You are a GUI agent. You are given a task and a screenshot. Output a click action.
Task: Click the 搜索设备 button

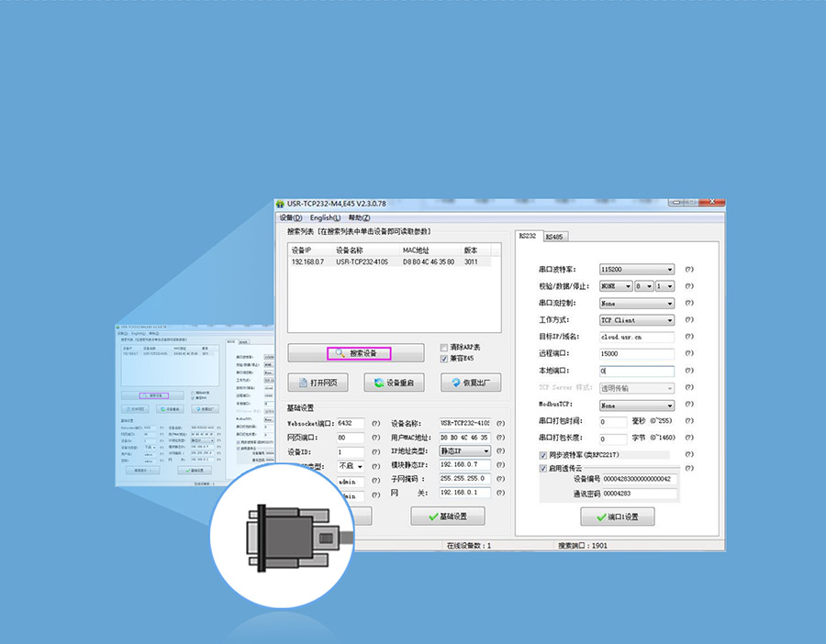(x=356, y=353)
